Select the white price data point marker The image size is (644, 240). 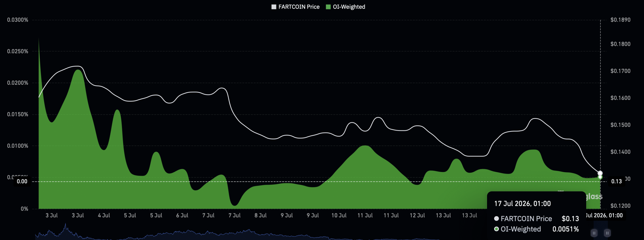tap(600, 173)
